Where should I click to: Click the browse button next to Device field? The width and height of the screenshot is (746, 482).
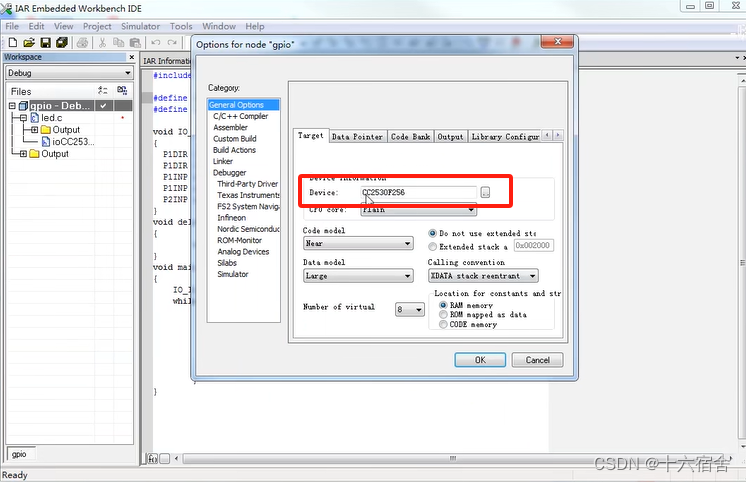click(x=485, y=192)
